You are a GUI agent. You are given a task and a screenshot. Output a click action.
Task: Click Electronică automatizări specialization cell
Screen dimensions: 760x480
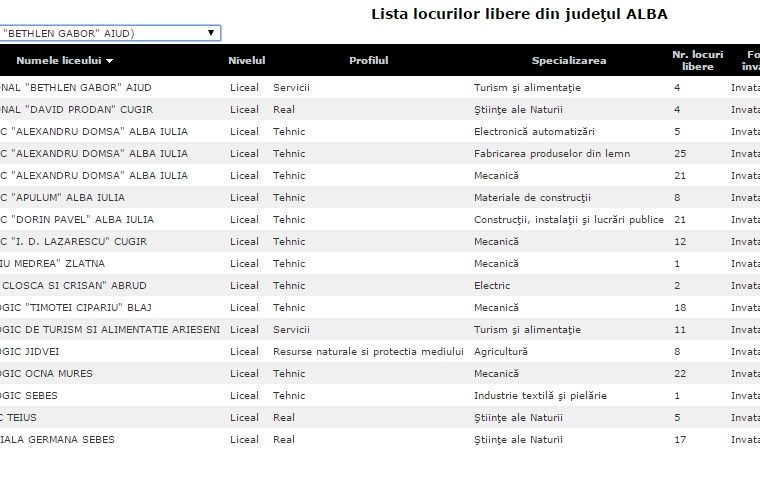click(534, 132)
